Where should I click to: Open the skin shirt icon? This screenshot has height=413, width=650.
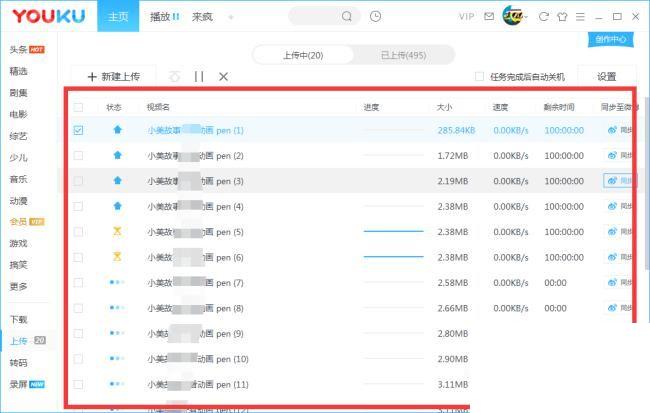point(562,17)
